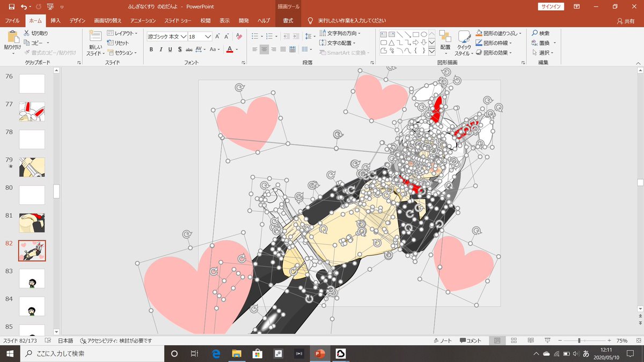Switch to the reading view
This screenshot has width=644, height=362.
click(530, 341)
